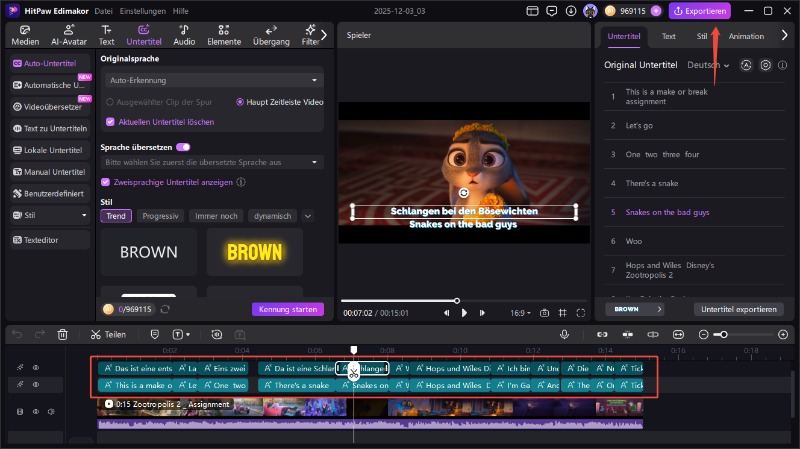
Task: Hide the second subtitle track with eye icon
Action: click(x=36, y=385)
